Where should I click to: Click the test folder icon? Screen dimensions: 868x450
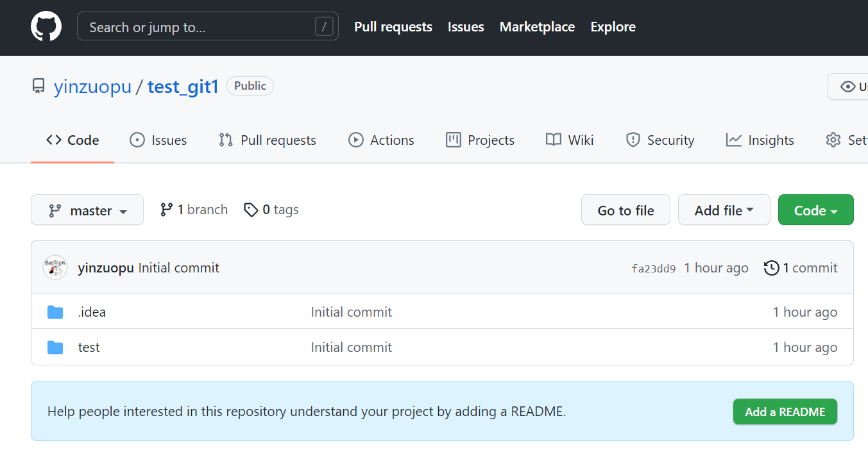55,347
